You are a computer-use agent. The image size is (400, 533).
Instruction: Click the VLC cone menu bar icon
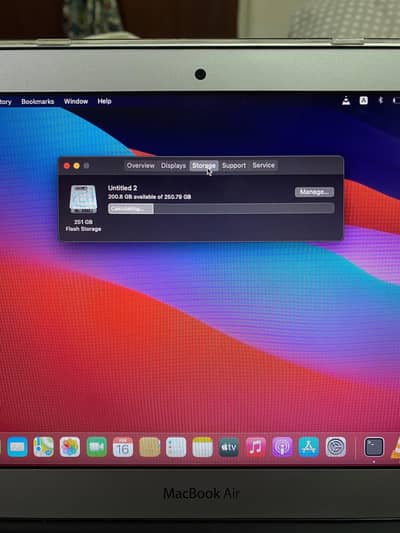click(346, 101)
